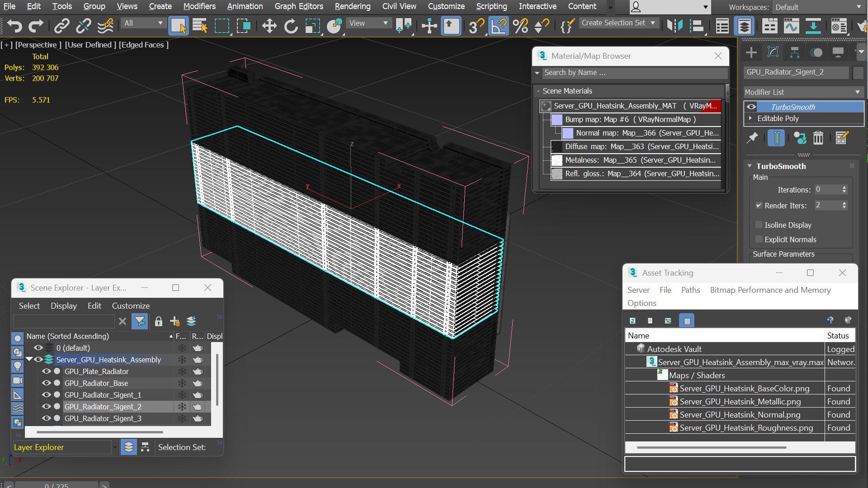This screenshot has width=868, height=488.
Task: Click Bitmap Performance and Memory menu
Action: point(770,290)
